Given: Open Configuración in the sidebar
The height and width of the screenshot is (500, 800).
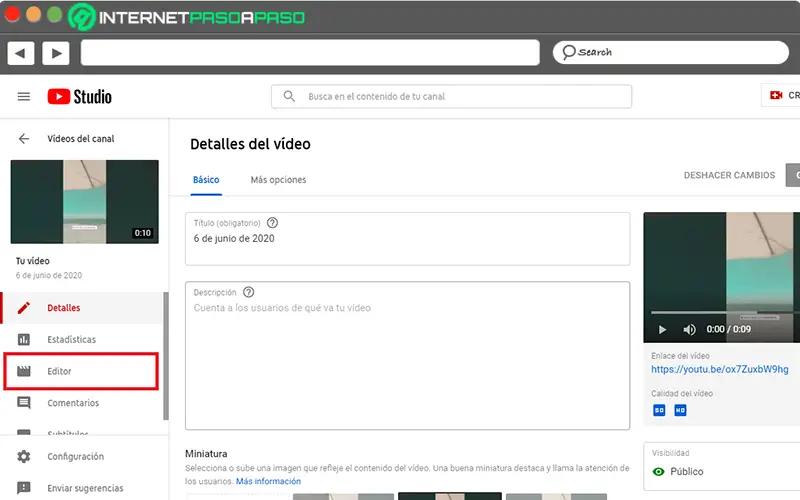Looking at the screenshot, I should [84, 456].
